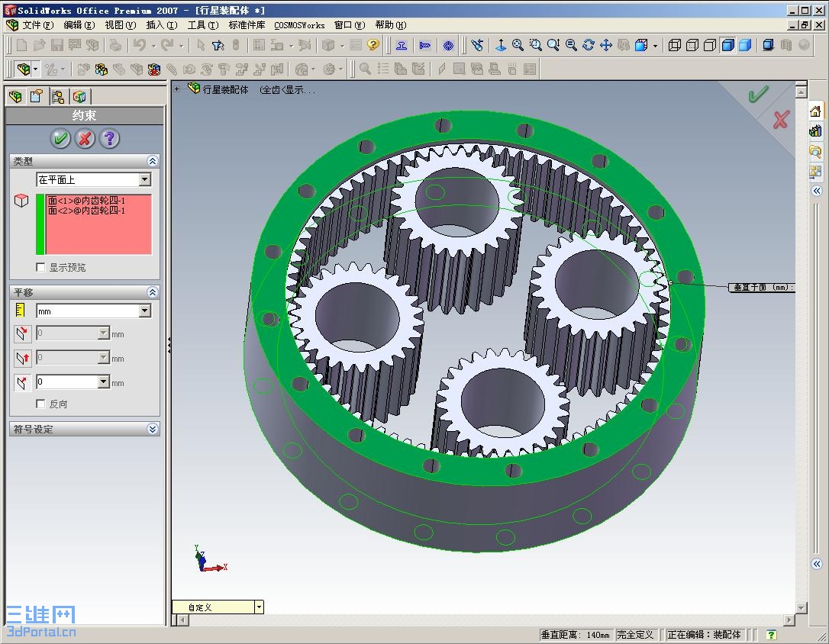Click the Zoom In/Out icon
Screen dimensions: 829x644
pos(553,46)
